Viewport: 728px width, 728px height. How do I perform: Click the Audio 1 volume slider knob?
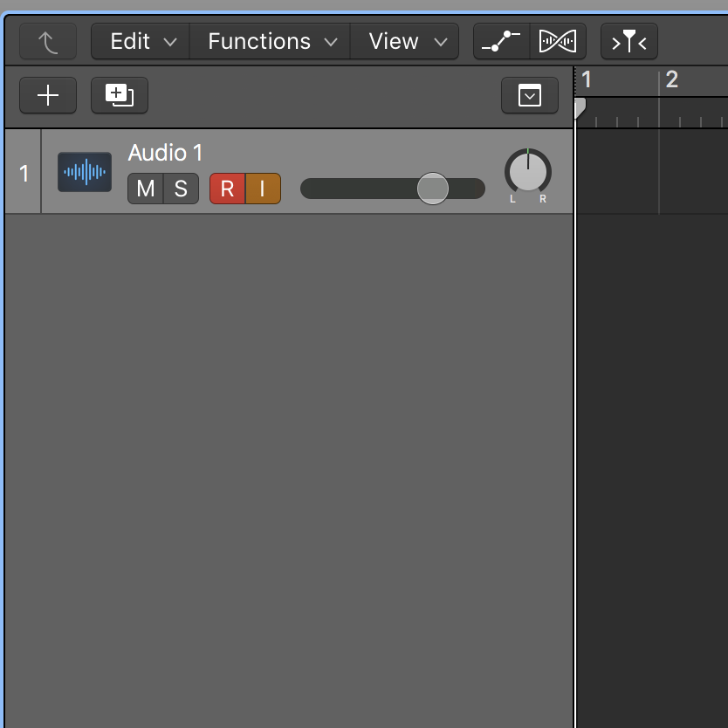coord(433,189)
